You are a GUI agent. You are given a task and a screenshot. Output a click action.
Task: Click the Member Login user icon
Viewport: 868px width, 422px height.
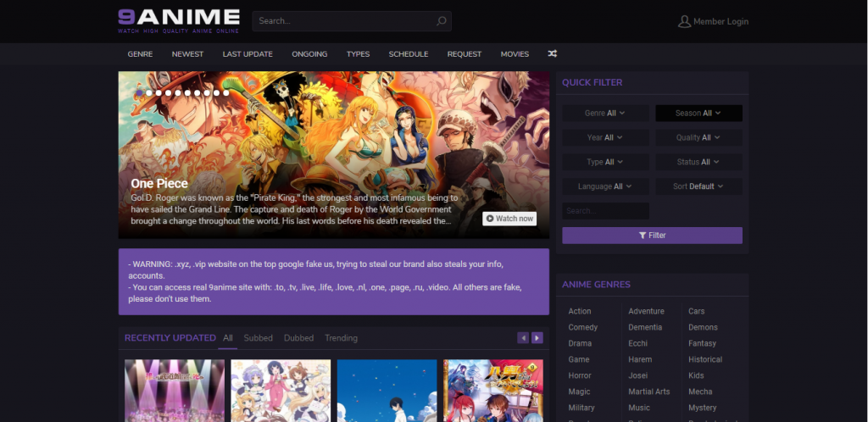[684, 21]
